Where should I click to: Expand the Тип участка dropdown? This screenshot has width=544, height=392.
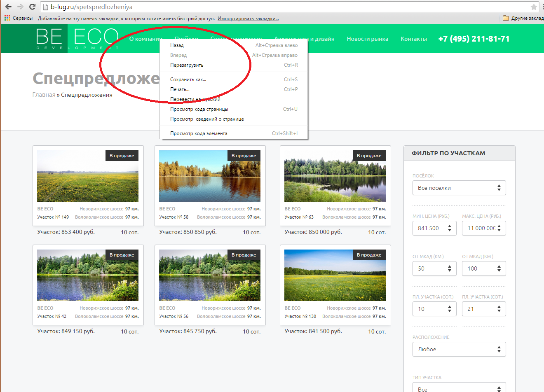tap(459, 388)
